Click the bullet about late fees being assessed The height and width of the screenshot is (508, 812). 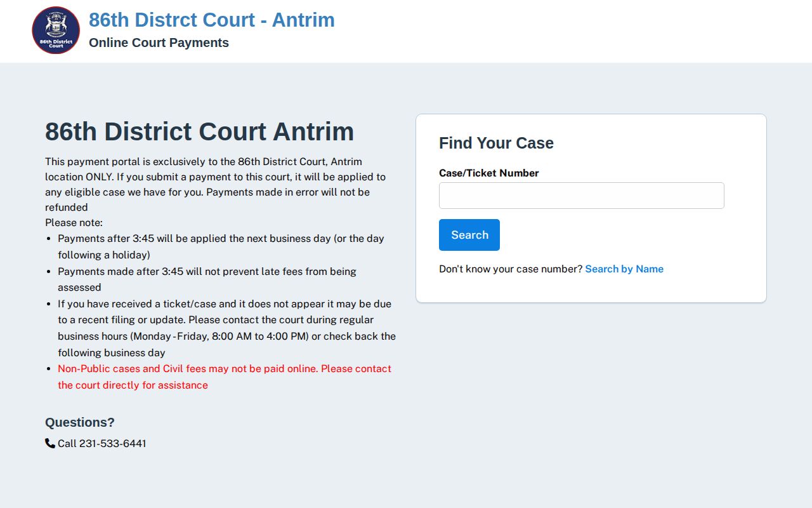(x=207, y=279)
